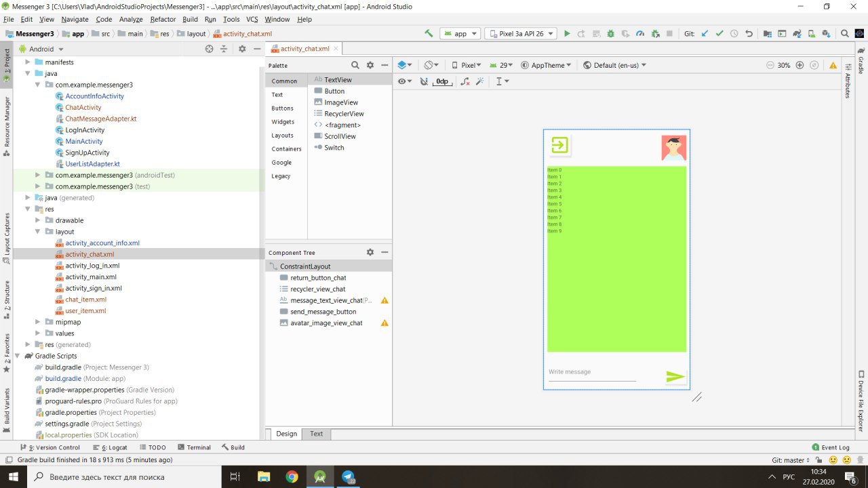Viewport: 868px width, 488px height.
Task: Search the Palette with magnifier icon
Action: tap(355, 65)
